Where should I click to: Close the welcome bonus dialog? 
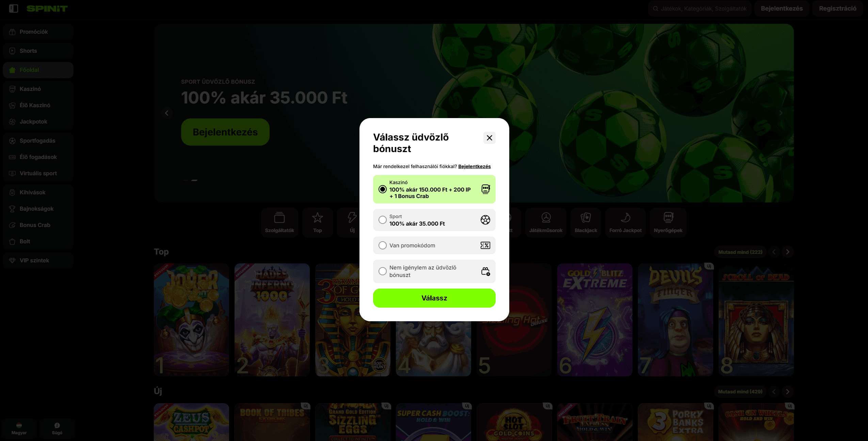tap(489, 138)
